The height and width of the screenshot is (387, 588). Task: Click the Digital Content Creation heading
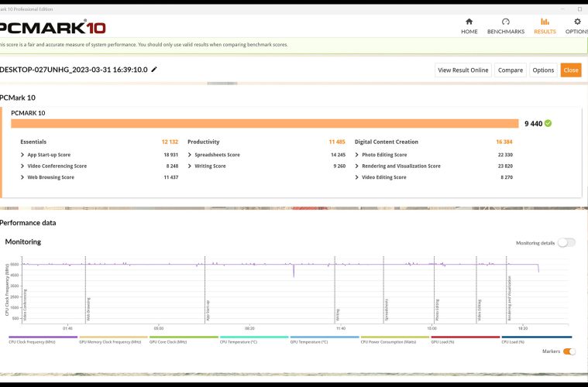387,142
